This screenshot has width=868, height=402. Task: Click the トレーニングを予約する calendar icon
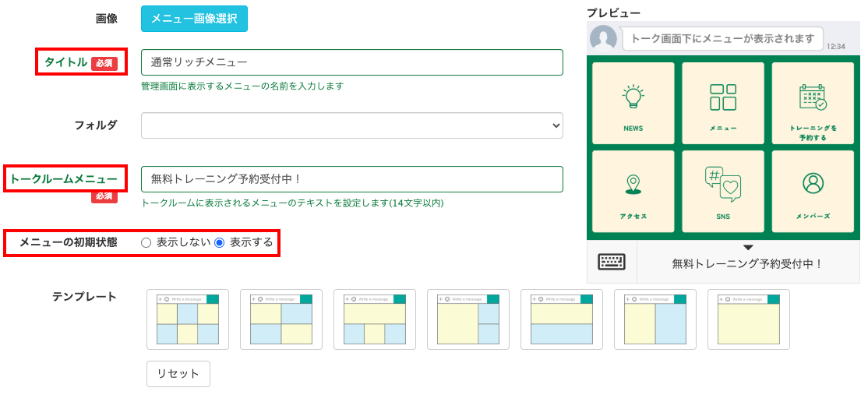813,97
